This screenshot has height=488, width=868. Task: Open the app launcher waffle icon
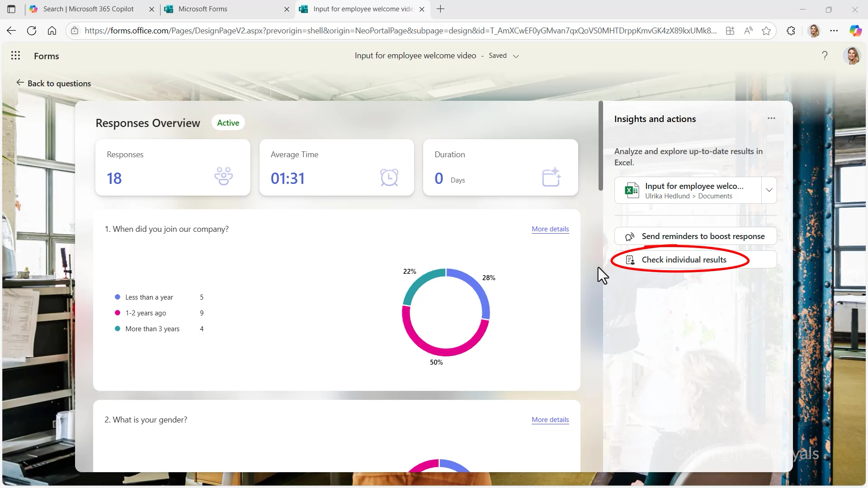(15, 56)
